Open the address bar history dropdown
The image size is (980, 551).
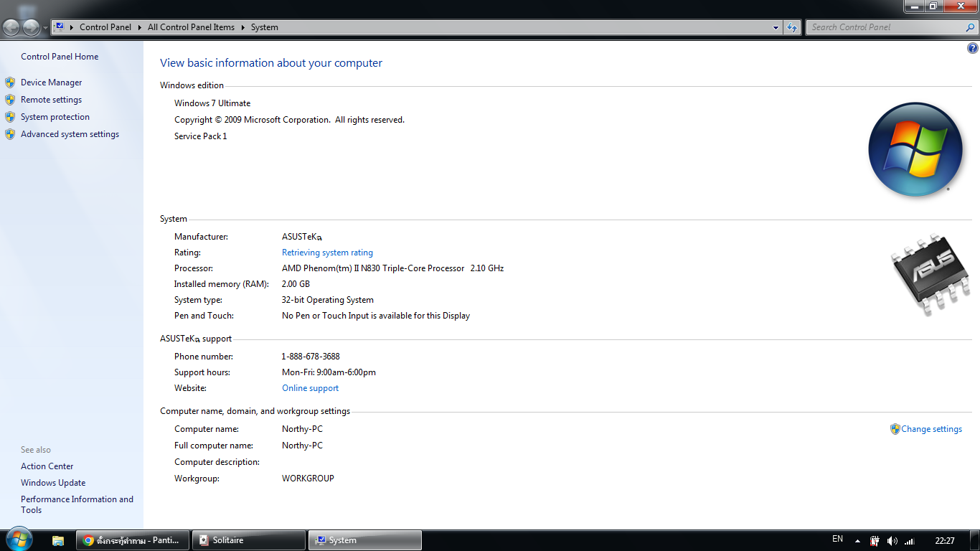[776, 27]
